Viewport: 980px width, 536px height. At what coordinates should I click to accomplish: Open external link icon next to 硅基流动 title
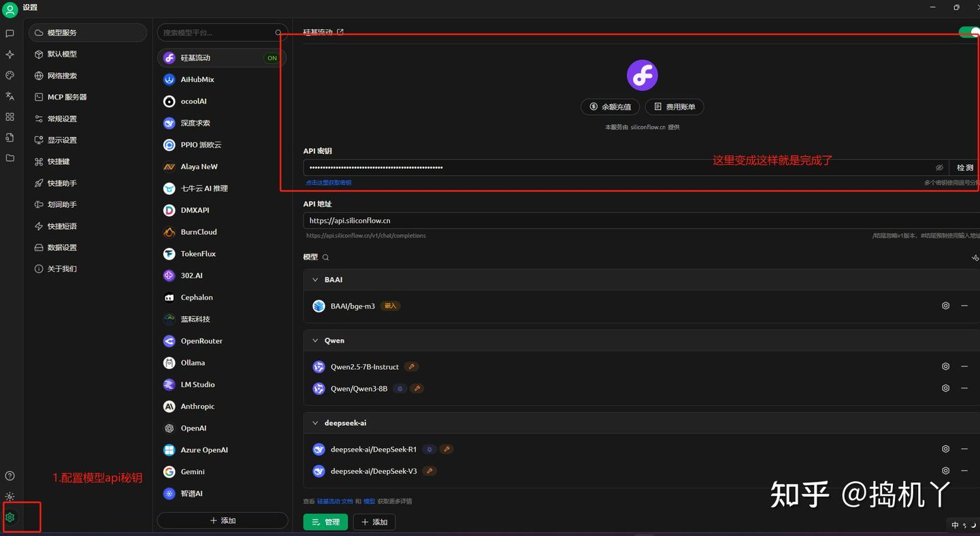(x=340, y=32)
